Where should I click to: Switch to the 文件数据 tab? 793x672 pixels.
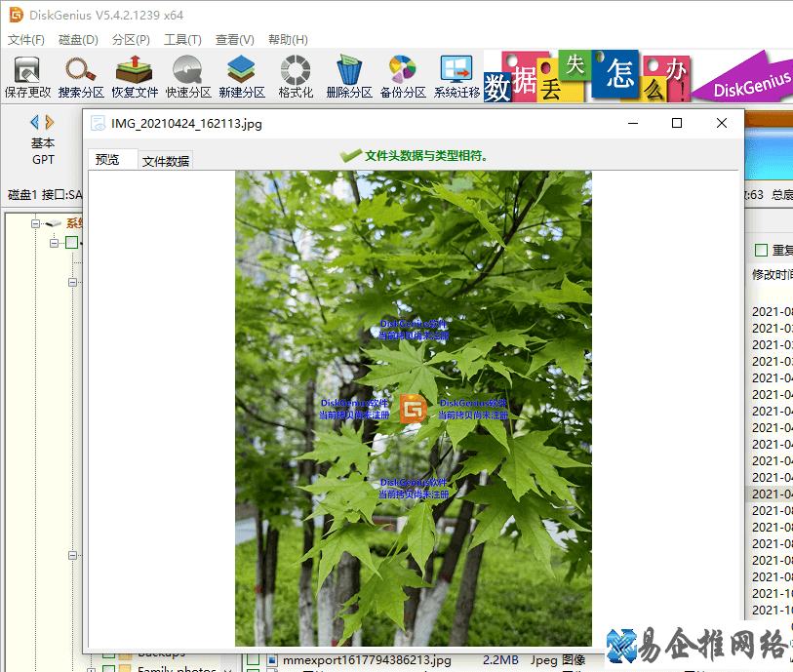tap(166, 161)
